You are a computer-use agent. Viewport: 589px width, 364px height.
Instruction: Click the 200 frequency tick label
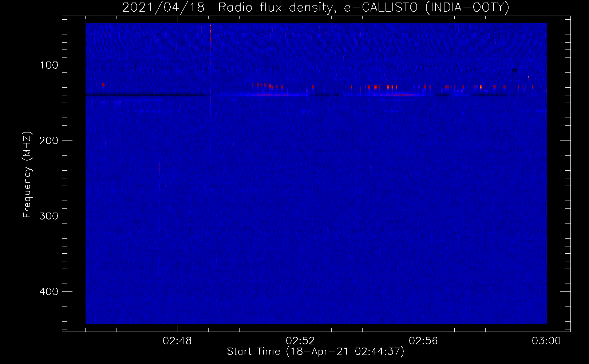49,141
